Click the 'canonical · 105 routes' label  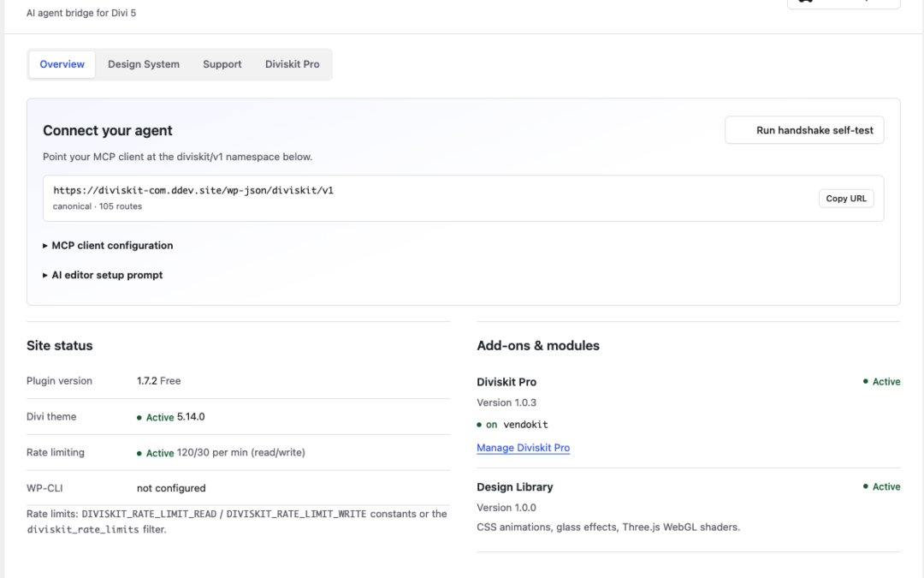(98, 206)
